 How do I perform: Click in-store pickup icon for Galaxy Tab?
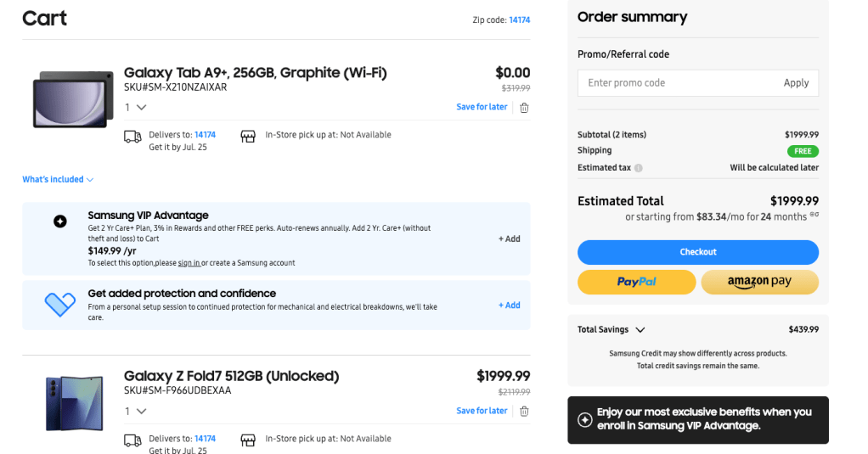point(248,136)
